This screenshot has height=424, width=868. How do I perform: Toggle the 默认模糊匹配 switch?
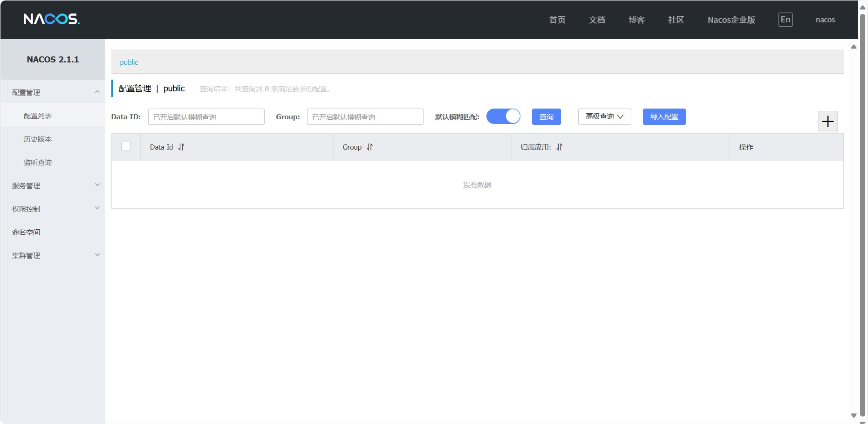[503, 116]
